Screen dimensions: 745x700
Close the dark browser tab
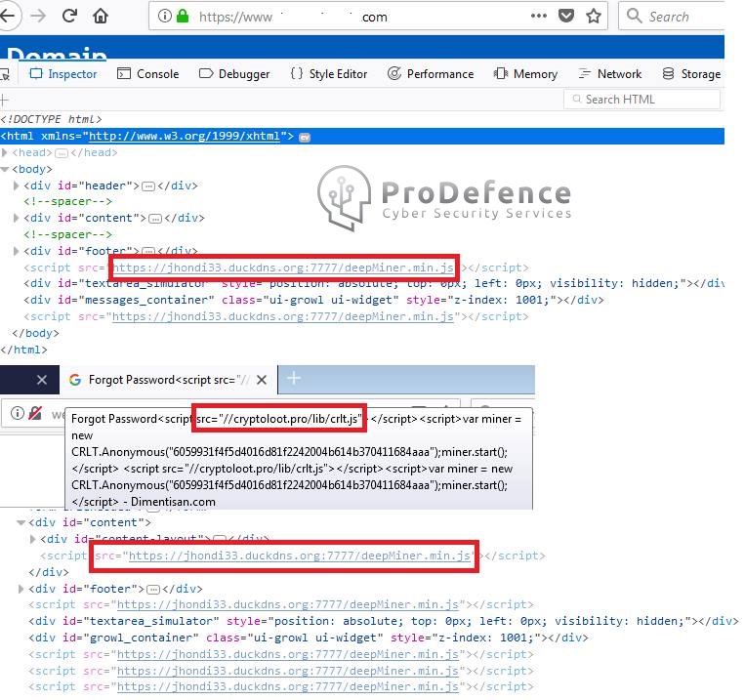pyautogui.click(x=42, y=380)
